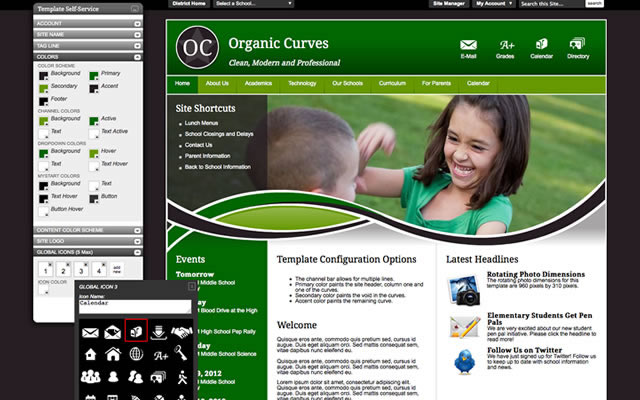The width and height of the screenshot is (640, 400).
Task: Expand the Content Color Scheme section
Action: tap(88, 229)
